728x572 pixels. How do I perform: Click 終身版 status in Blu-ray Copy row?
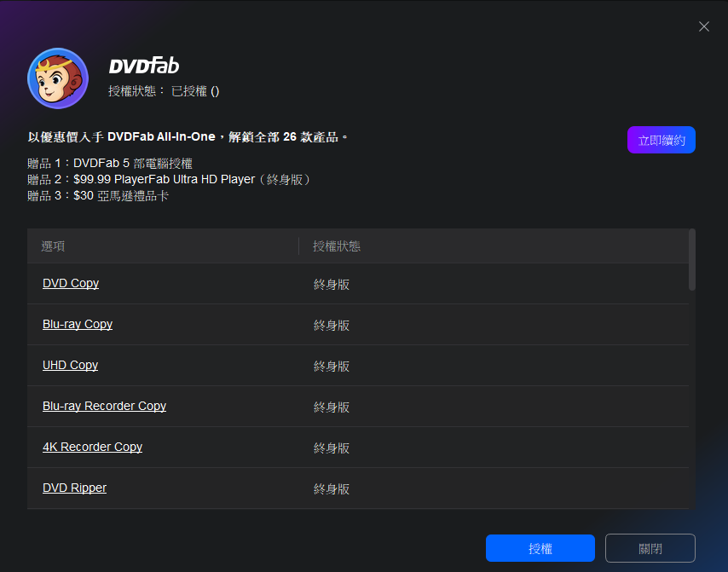tap(332, 325)
